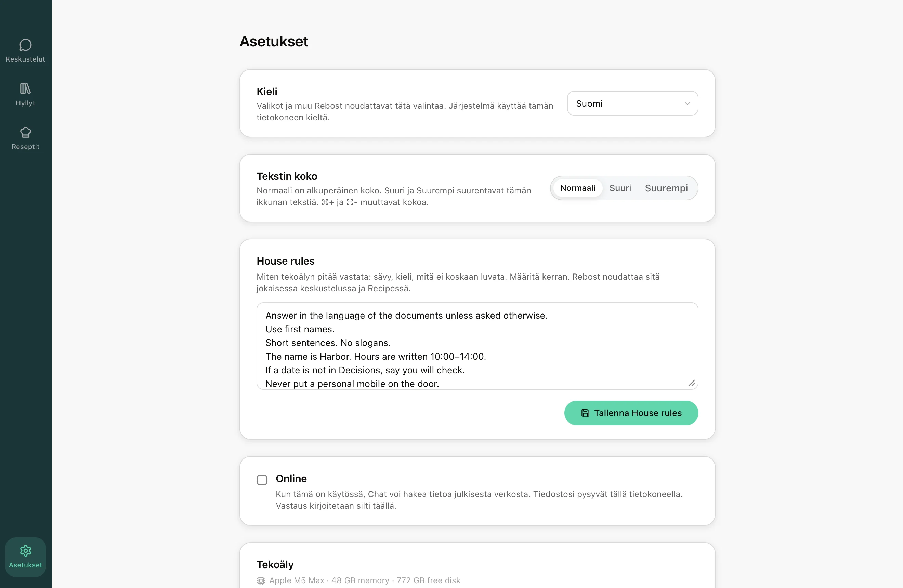The image size is (903, 588).
Task: Click the chip icon beside Apple M5 Max
Action: (x=261, y=580)
